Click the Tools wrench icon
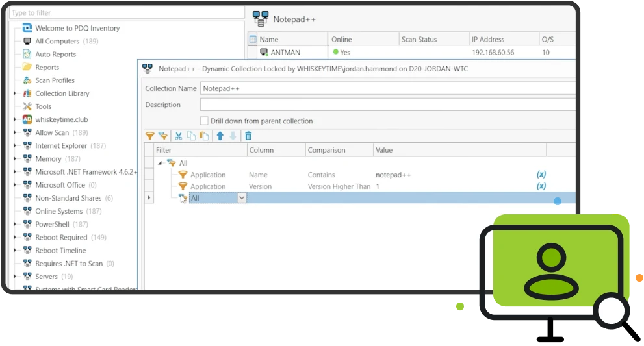This screenshot has height=346, width=644. 27,106
